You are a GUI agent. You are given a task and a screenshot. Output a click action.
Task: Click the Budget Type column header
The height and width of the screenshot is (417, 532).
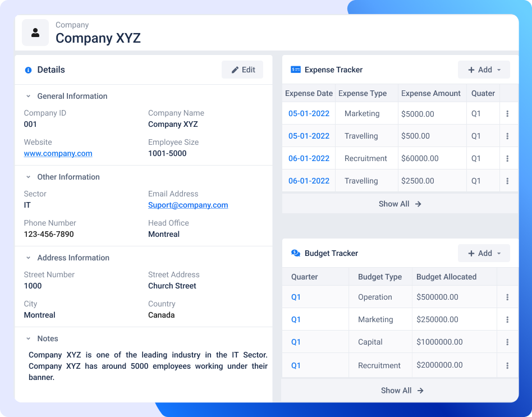click(380, 277)
